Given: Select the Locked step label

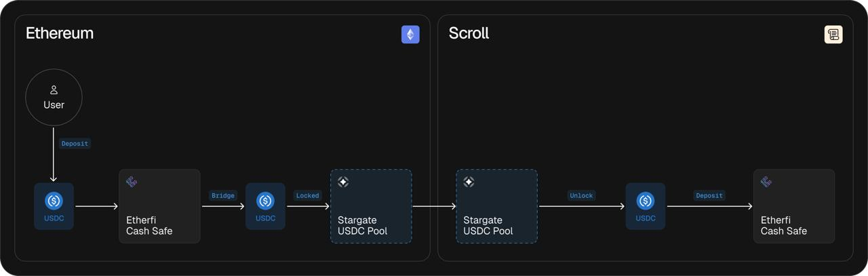Looking at the screenshot, I should [x=307, y=195].
